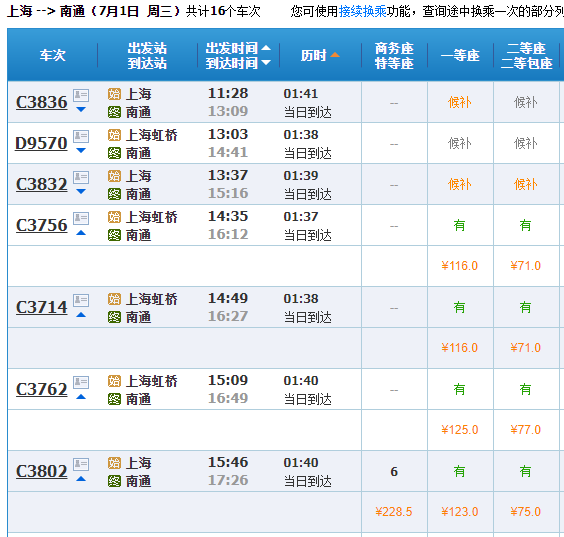Open ID card icon next to C3836
The image size is (564, 537).
coord(81,96)
